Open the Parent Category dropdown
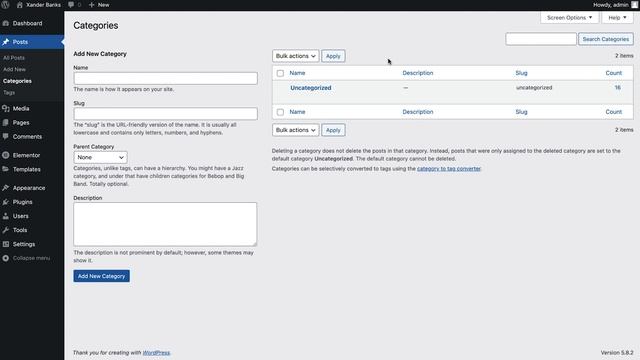The width and height of the screenshot is (640, 360). pyautogui.click(x=100, y=158)
